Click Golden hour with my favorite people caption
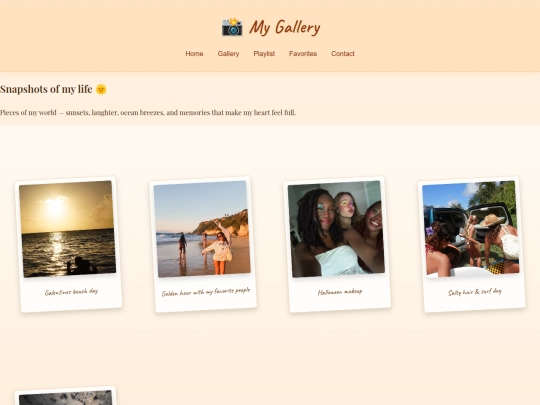The width and height of the screenshot is (540, 405). click(x=206, y=292)
